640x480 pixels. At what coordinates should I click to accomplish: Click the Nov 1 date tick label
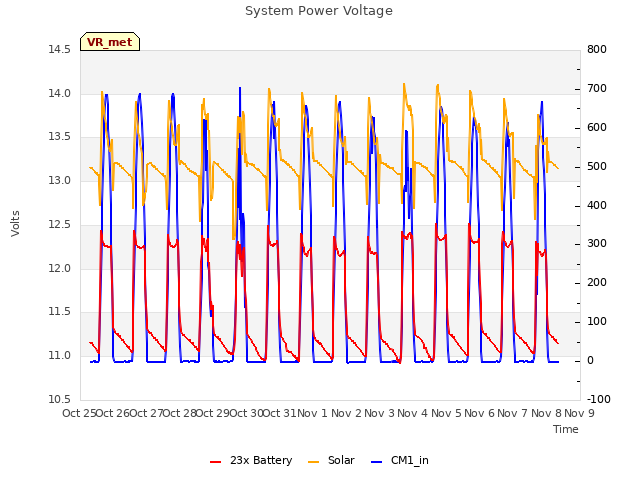313,413
